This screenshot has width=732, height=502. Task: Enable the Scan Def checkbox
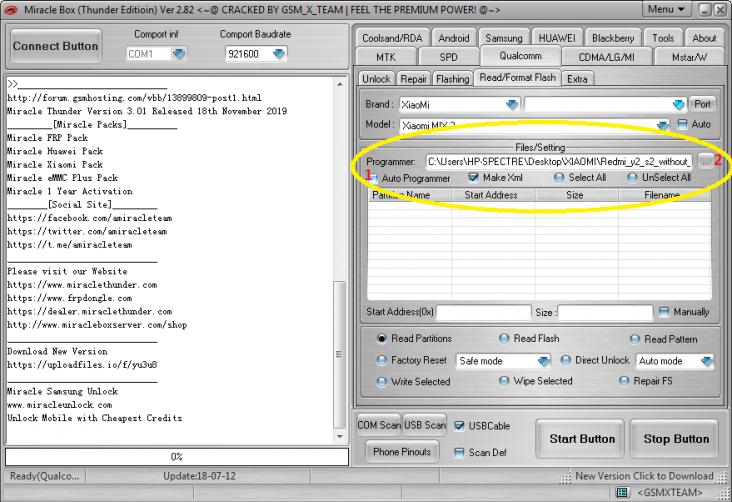point(459,453)
